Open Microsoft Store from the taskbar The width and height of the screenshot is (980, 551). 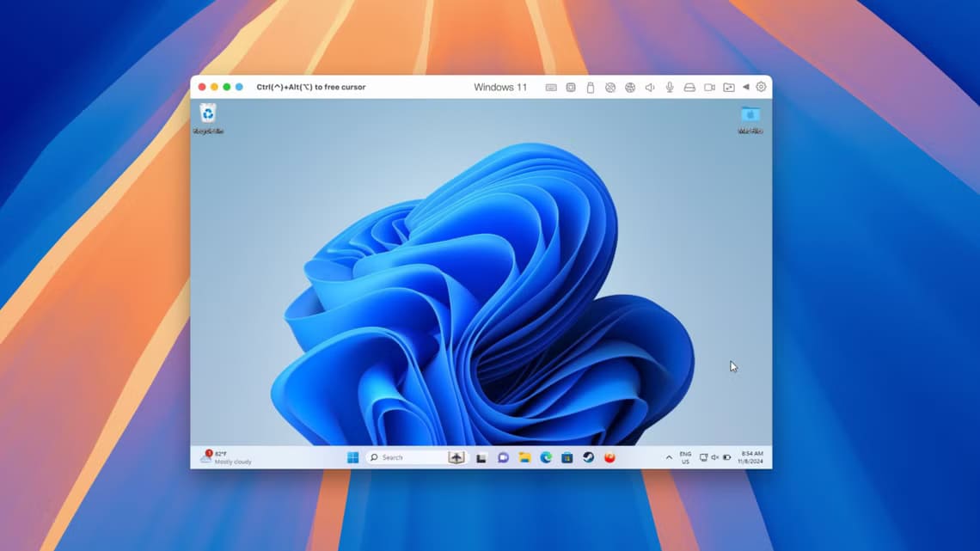coord(567,458)
